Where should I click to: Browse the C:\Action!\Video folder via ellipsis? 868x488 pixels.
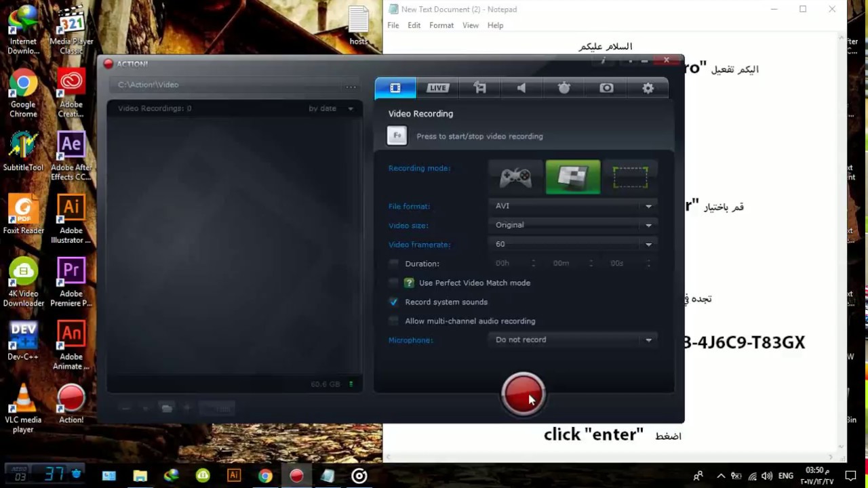pos(351,86)
